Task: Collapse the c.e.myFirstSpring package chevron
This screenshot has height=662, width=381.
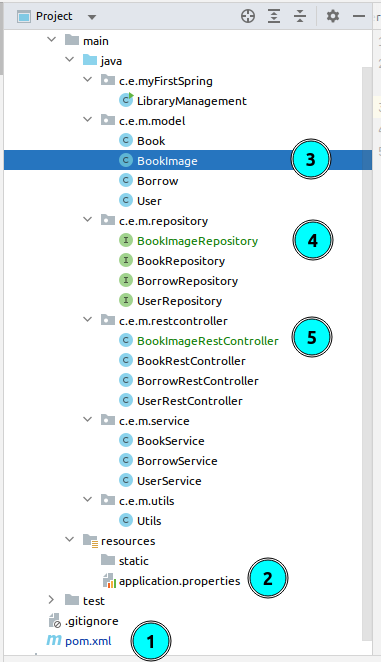Action: point(87,79)
